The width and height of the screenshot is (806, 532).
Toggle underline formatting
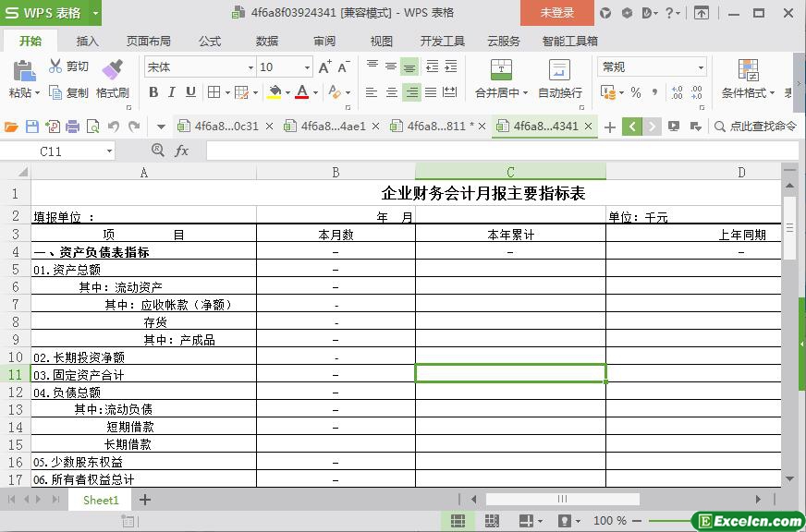point(190,92)
